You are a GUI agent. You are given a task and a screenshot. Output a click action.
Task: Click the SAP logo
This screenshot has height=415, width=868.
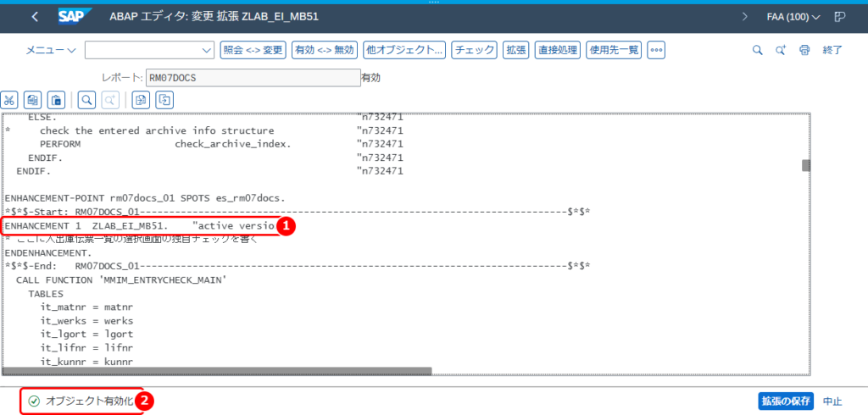pos(75,17)
